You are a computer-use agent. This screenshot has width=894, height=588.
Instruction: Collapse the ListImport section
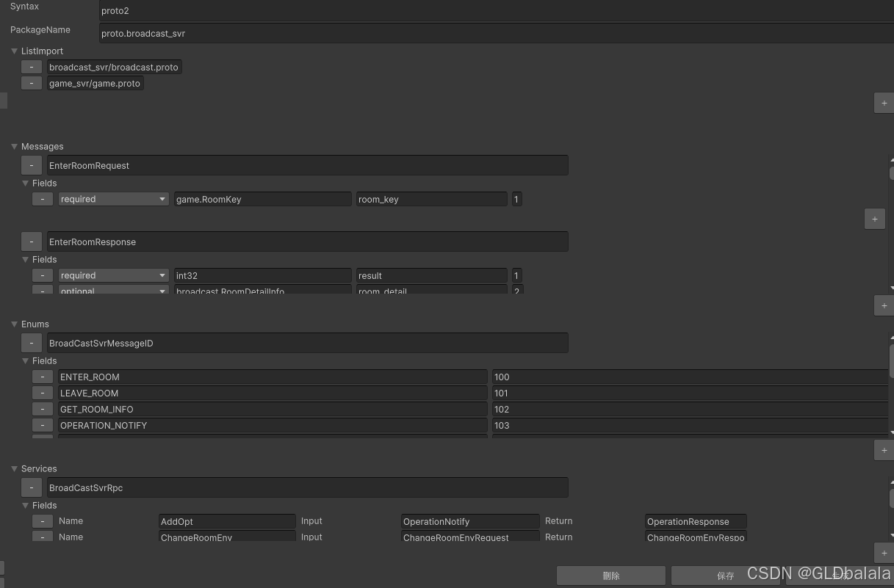[15, 51]
